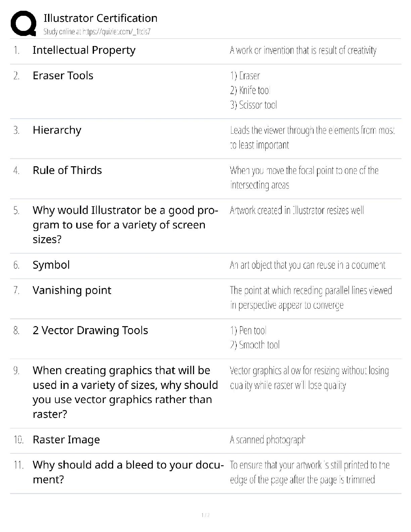Click the 'Smooth tool' answer line

(x=255, y=345)
